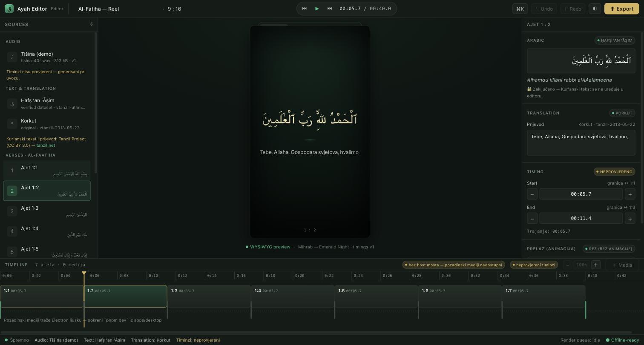Click the sources panel vertical scrollbar

pyautogui.click(x=96, y=103)
